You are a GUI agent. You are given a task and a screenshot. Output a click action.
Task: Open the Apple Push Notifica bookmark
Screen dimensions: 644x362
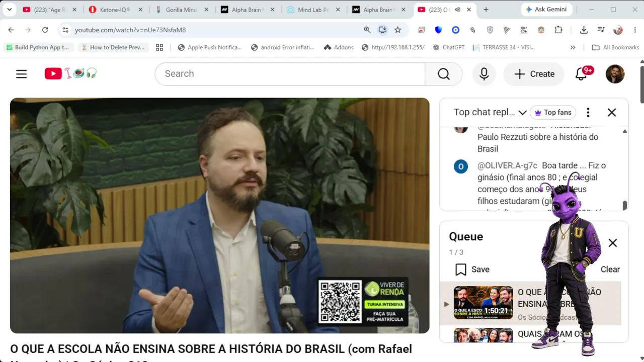210,47
